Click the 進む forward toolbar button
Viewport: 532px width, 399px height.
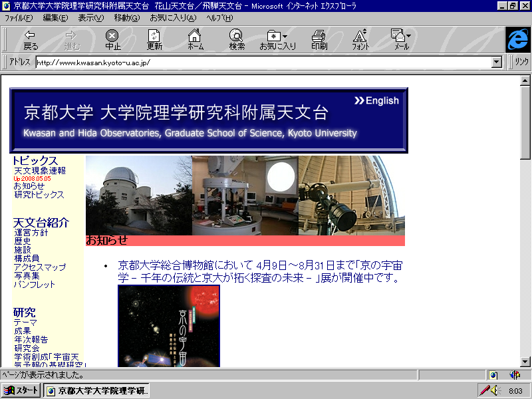(72, 40)
